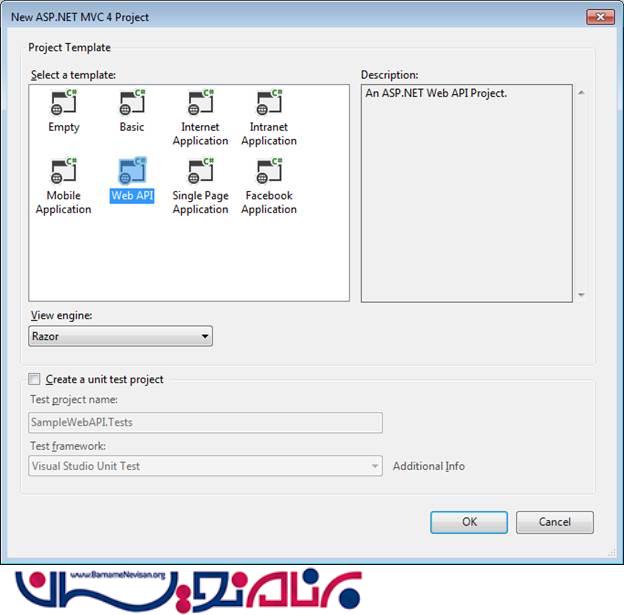Click the 'Intranet Application' label text

(269, 134)
